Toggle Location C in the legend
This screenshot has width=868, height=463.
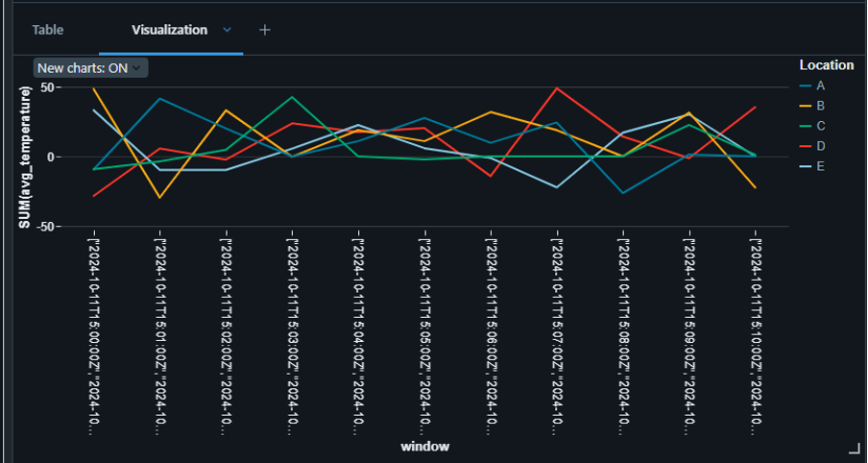pyautogui.click(x=812, y=126)
